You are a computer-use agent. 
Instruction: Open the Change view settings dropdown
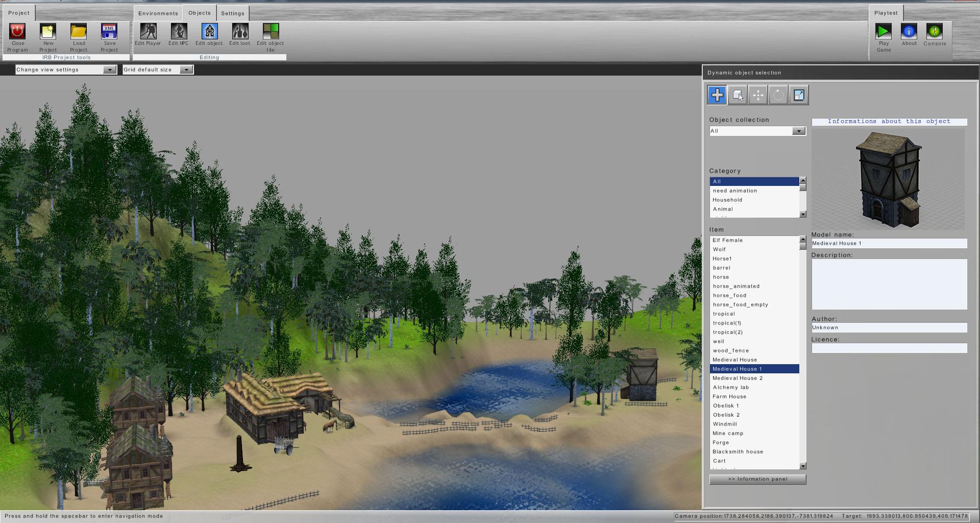tap(66, 69)
